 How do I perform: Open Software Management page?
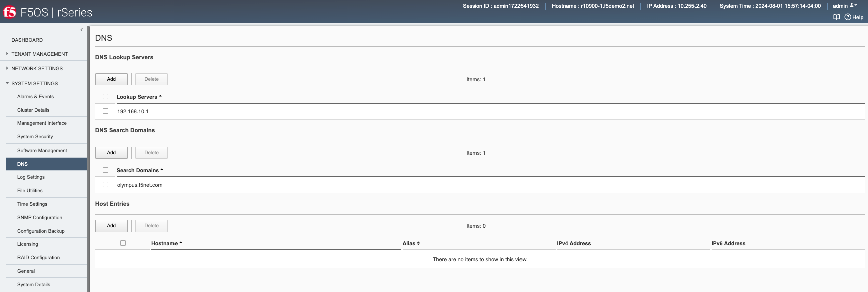42,151
